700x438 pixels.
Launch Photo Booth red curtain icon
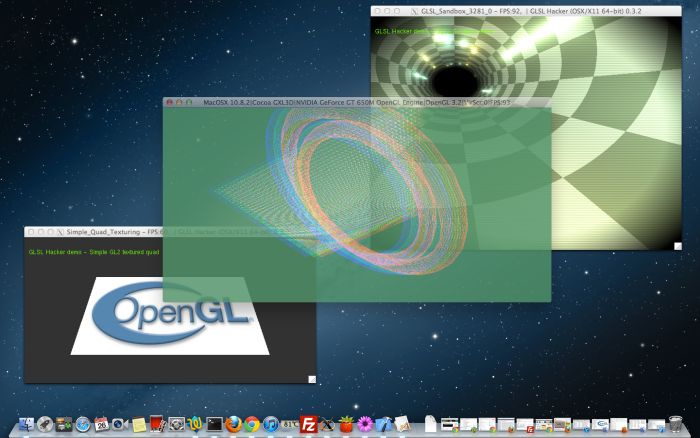157,424
